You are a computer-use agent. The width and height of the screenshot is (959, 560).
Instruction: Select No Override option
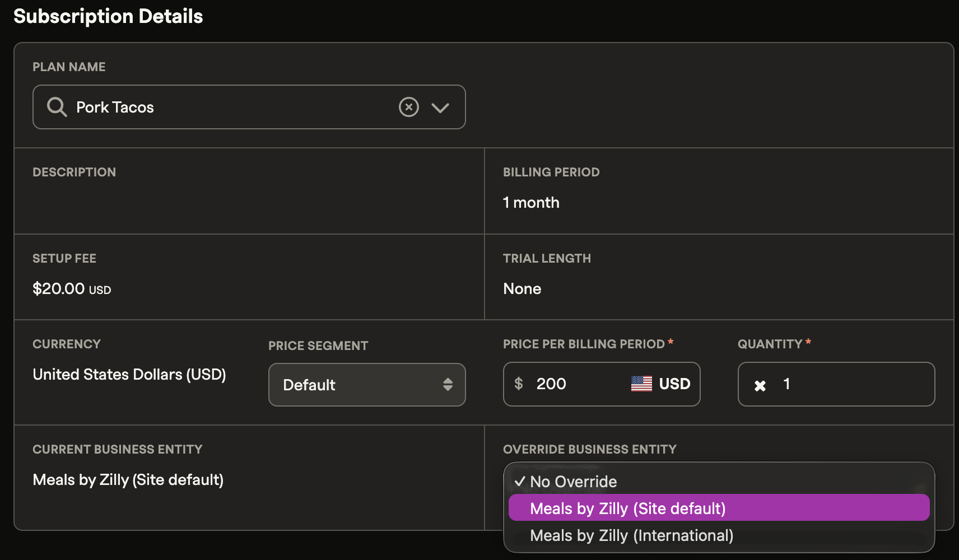pyautogui.click(x=574, y=482)
